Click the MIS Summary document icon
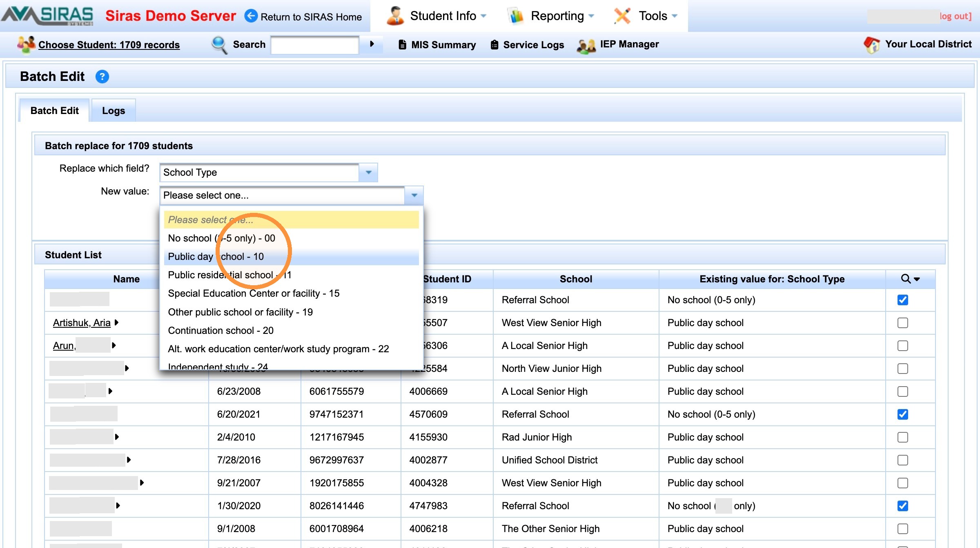Image resolution: width=980 pixels, height=548 pixels. (402, 45)
